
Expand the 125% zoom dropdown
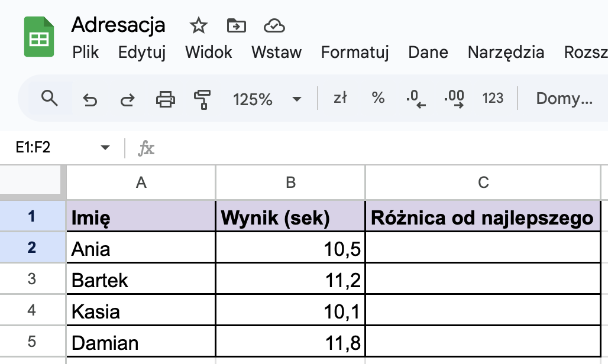pos(297,99)
